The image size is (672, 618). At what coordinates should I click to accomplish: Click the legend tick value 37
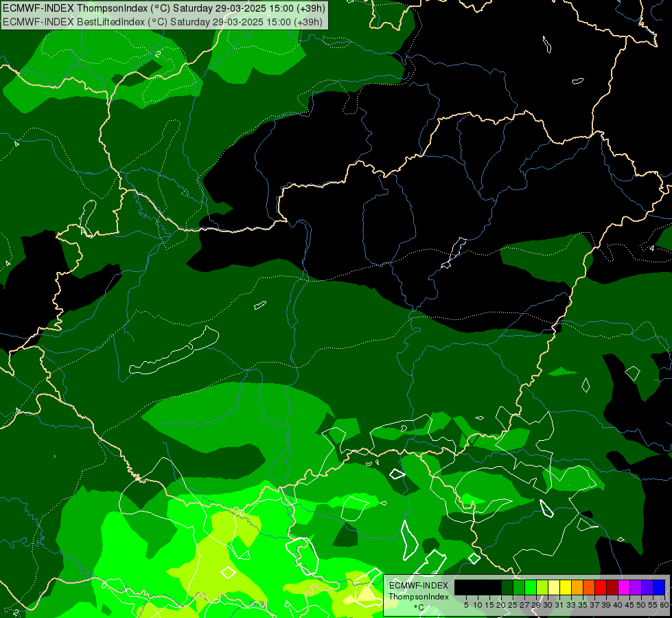(594, 605)
